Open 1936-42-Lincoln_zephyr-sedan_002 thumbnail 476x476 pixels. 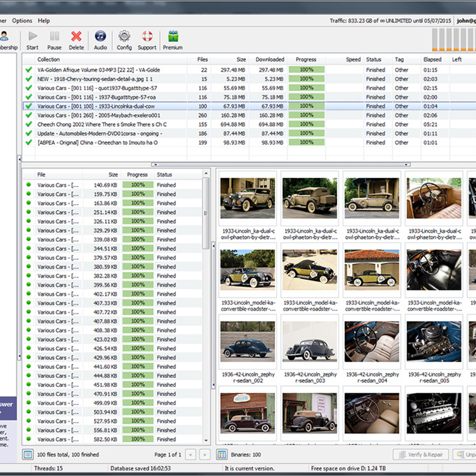[248, 342]
